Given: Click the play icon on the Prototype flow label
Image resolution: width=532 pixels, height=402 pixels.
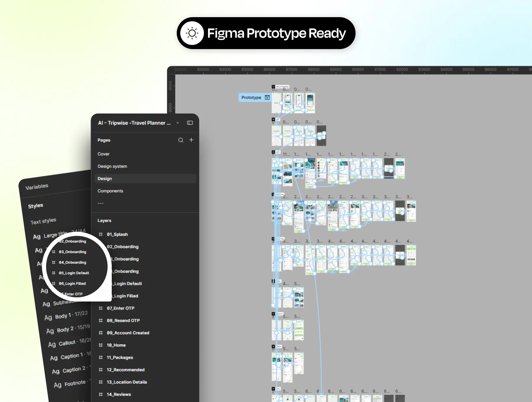Looking at the screenshot, I should click(267, 98).
